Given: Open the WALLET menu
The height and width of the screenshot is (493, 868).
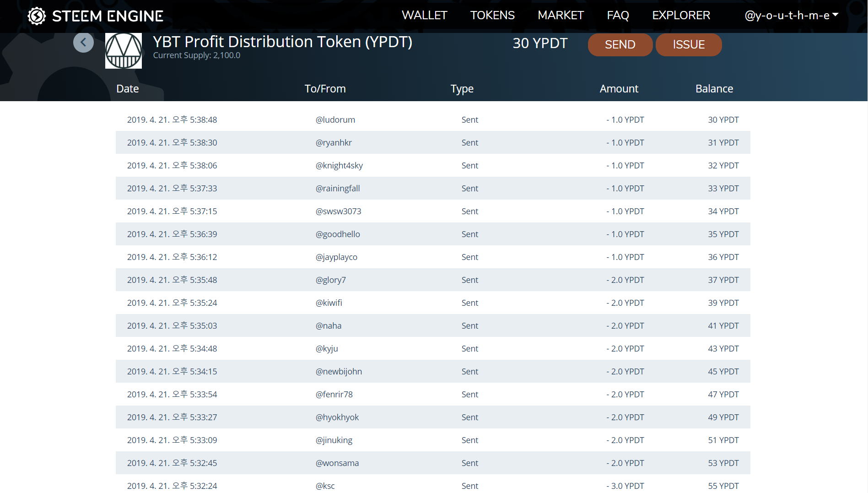Looking at the screenshot, I should pyautogui.click(x=424, y=15).
